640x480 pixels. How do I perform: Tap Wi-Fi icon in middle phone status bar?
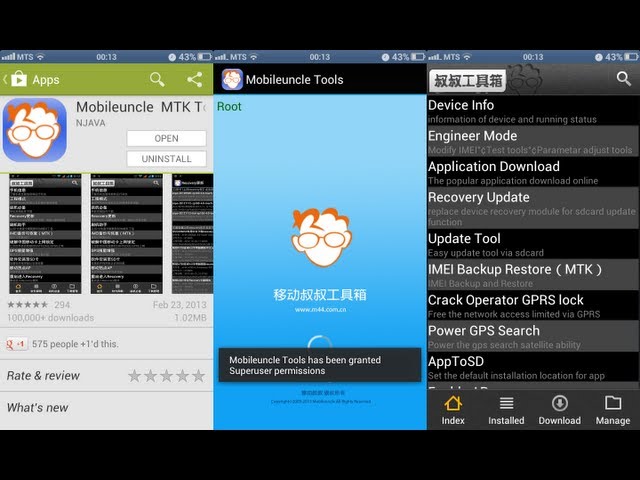pos(254,57)
